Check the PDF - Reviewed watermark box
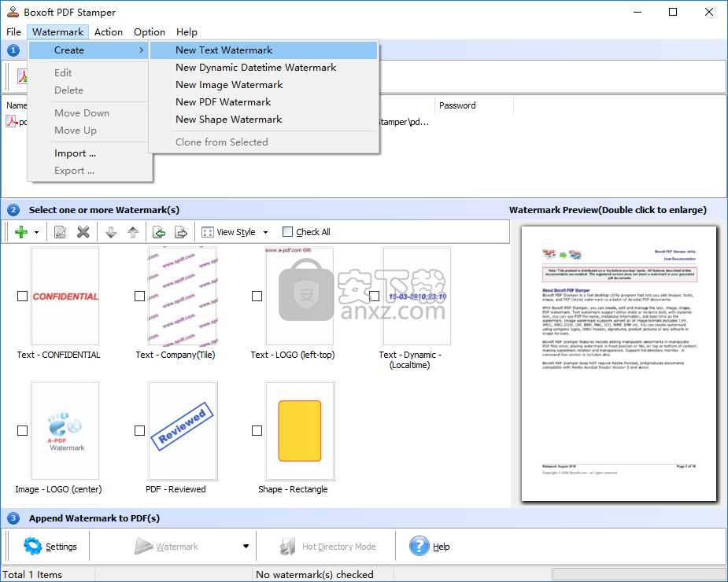Viewport: 728px width, 582px height. pyautogui.click(x=140, y=431)
